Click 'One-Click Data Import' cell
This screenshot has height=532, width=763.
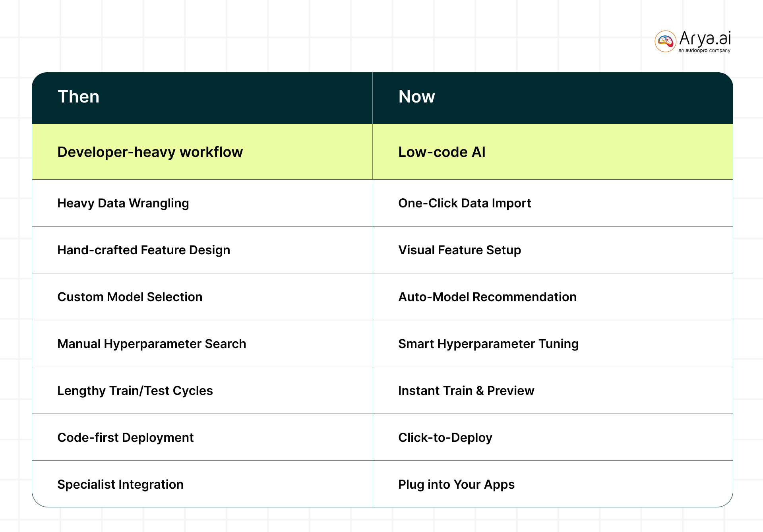click(553, 203)
